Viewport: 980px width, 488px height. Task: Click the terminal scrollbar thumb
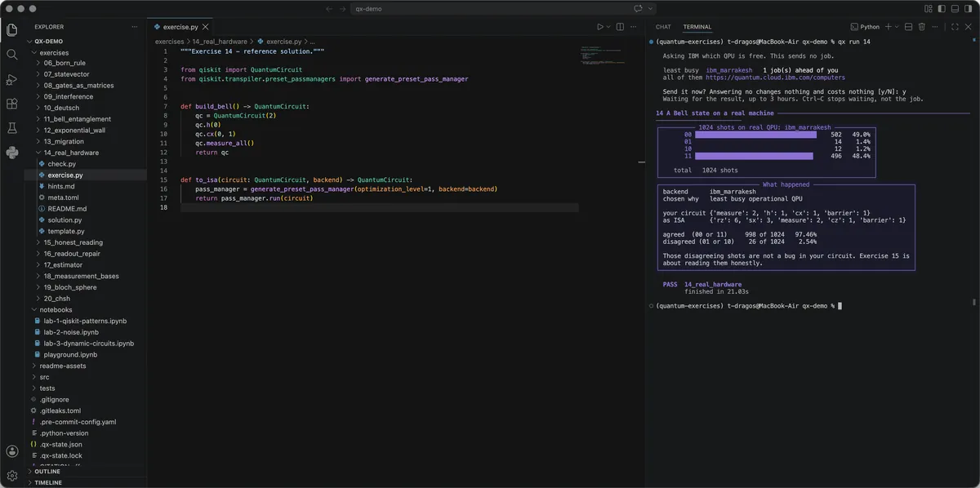click(x=973, y=303)
